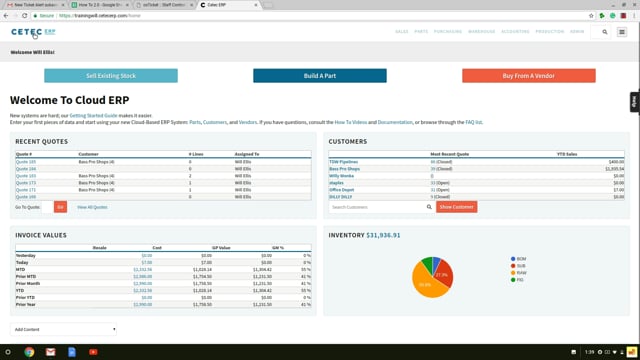This screenshot has height=360, width=640.
Task: Click the customer search magnifier icon
Action: tap(429, 207)
